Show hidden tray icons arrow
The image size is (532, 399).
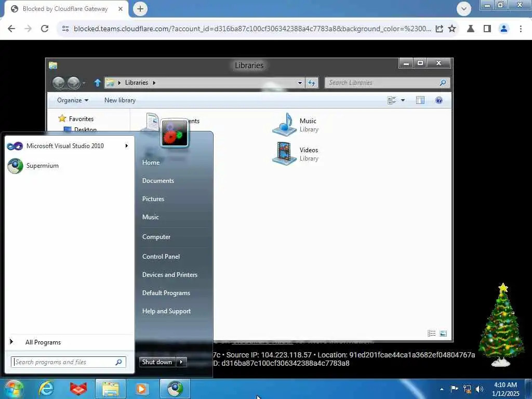tap(442, 389)
